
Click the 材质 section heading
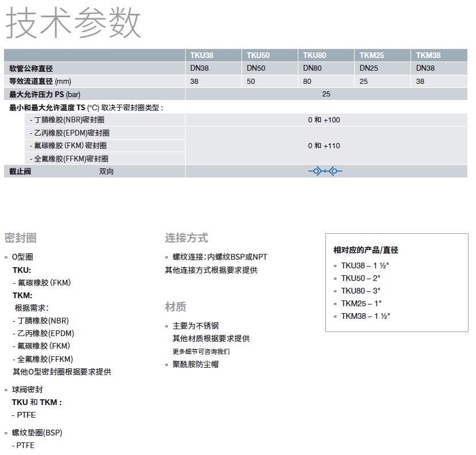(x=175, y=307)
